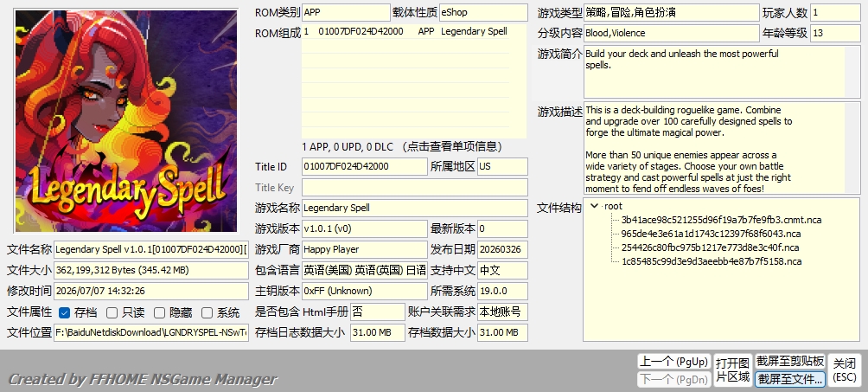Viewport: 868px width, 392px height.
Task: Check the 隐藏 hidden attribute checkbox
Action: click(159, 312)
